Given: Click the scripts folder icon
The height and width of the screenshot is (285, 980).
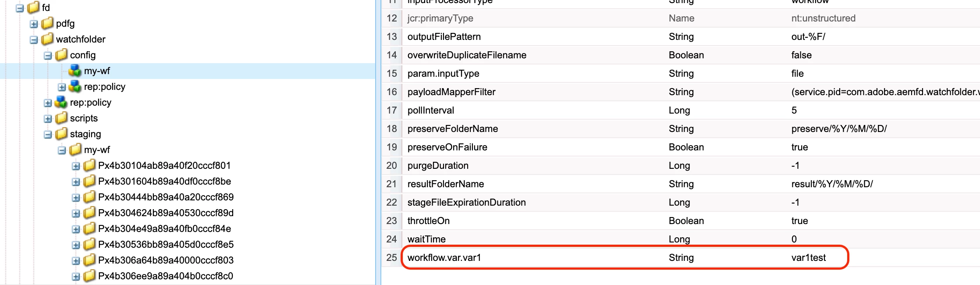Looking at the screenshot, I should (61, 118).
